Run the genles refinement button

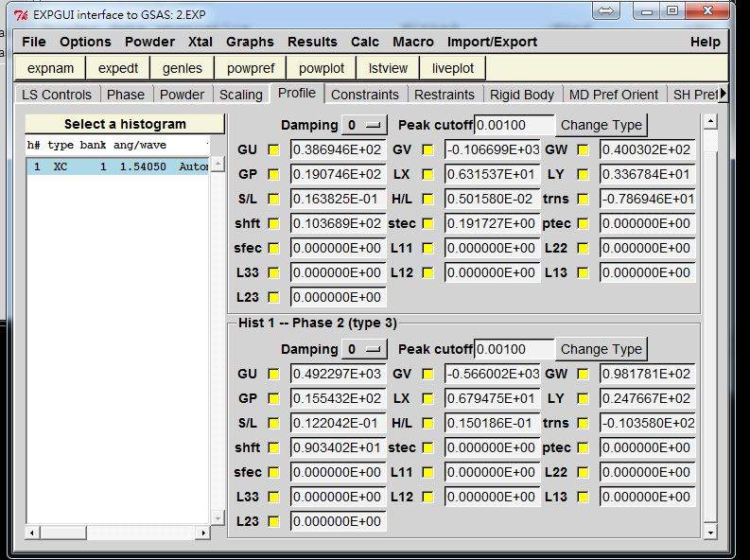click(x=183, y=68)
